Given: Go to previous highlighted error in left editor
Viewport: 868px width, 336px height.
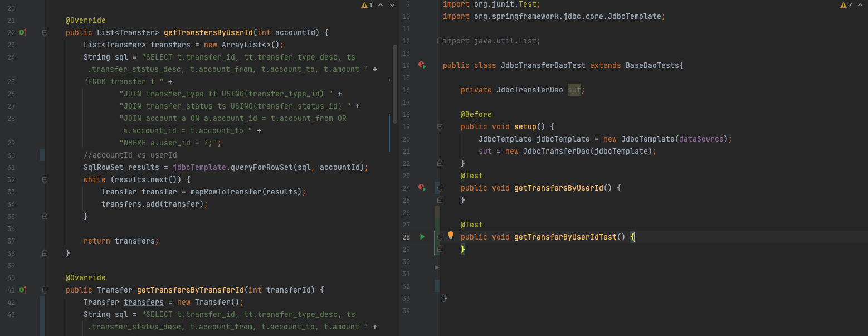Looking at the screenshot, I should 381,5.
